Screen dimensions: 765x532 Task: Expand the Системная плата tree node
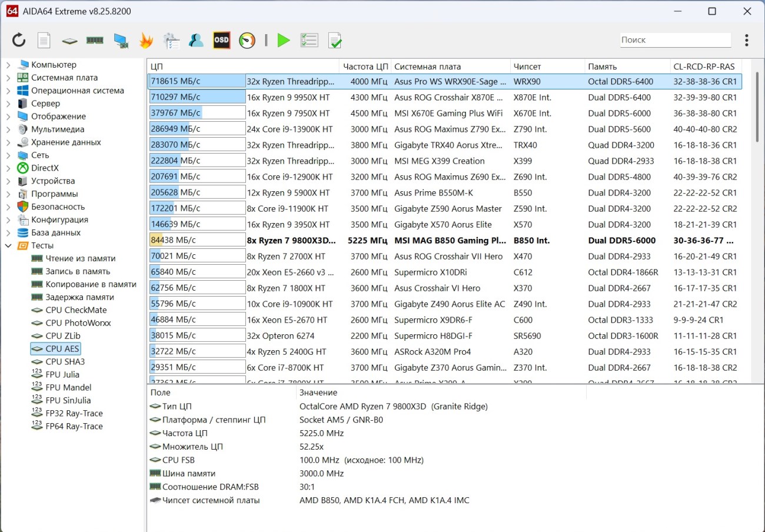pyautogui.click(x=8, y=78)
